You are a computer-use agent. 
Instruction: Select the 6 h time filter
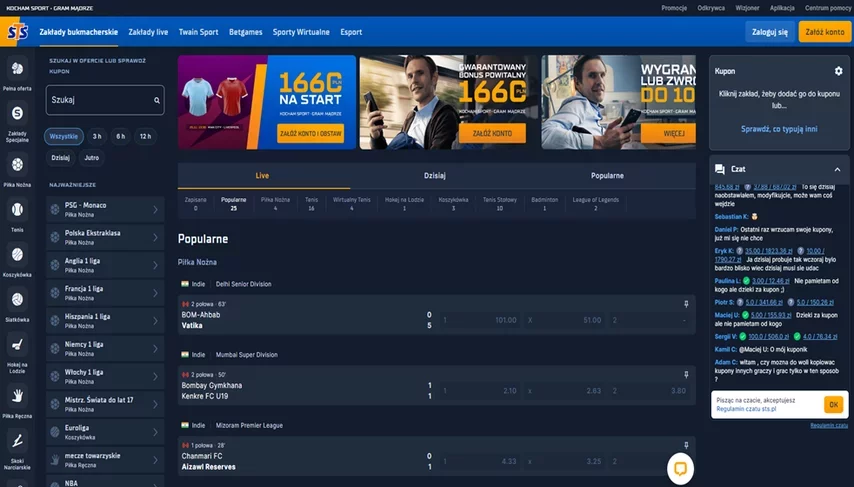click(120, 136)
